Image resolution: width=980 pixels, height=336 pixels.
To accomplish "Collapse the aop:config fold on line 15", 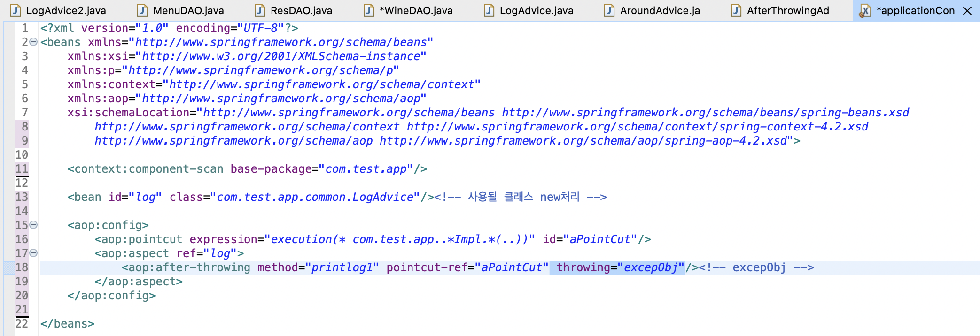I will pyautogui.click(x=33, y=225).
